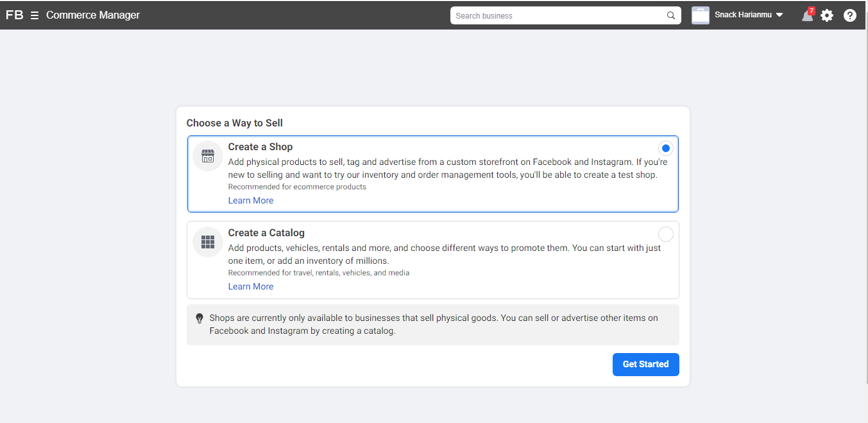The image size is (868, 423).
Task: Click the Create a Catalog heading
Action: click(x=266, y=233)
